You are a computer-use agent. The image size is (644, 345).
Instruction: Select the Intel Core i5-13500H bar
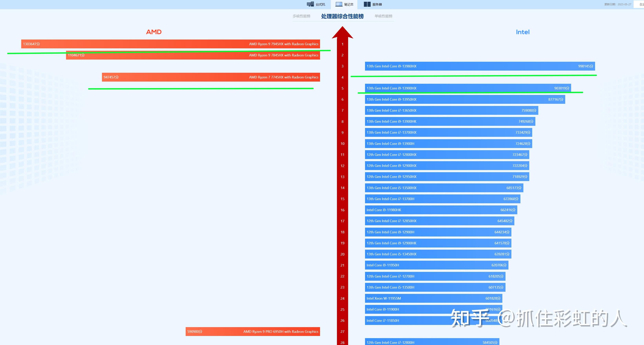(x=435, y=287)
